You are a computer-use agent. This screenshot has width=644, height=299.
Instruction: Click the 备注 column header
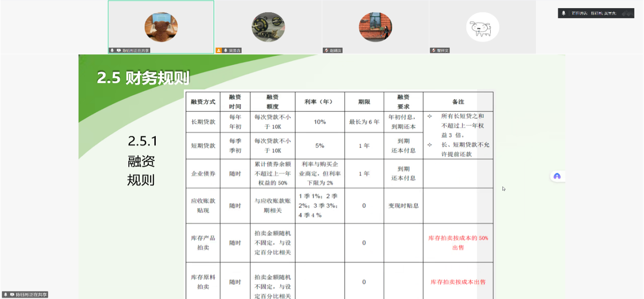point(458,102)
